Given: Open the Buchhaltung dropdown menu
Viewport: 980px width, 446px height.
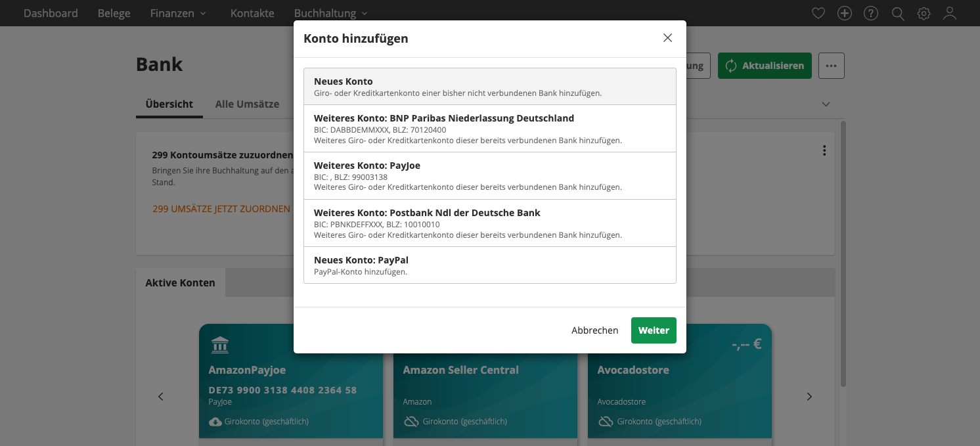Looking at the screenshot, I should [x=331, y=13].
